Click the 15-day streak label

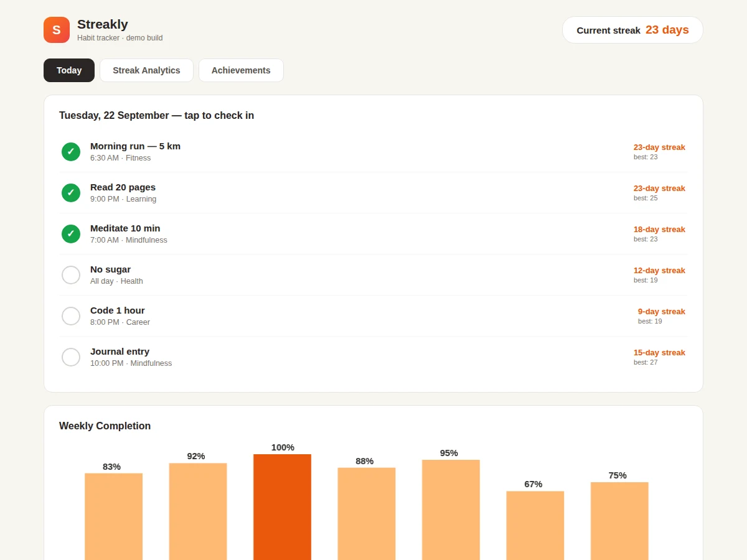click(x=659, y=353)
